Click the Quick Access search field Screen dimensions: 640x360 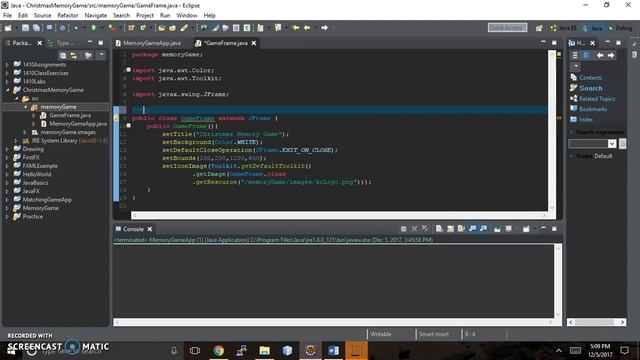pyautogui.click(x=507, y=27)
